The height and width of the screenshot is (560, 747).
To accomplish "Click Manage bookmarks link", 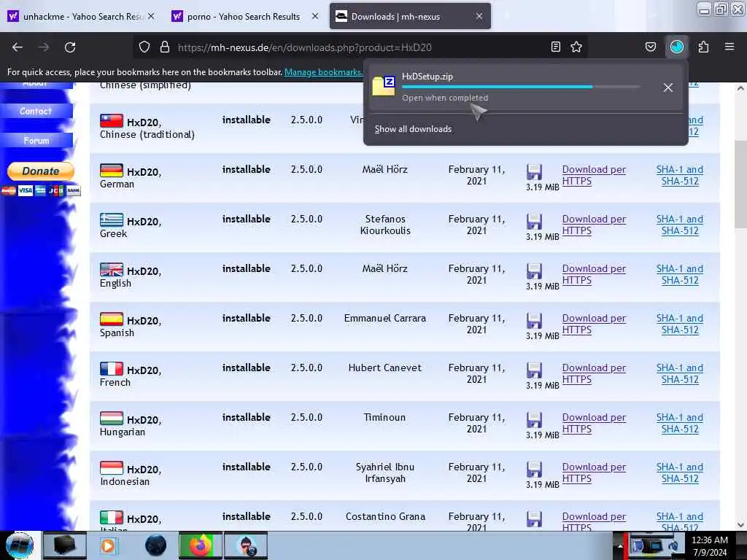I will 323,72.
